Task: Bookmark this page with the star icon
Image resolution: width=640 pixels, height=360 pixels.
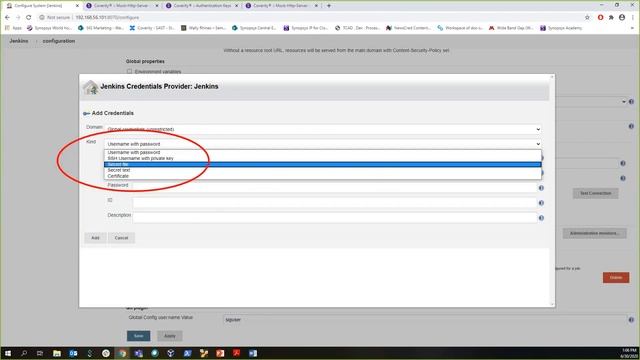Action: coord(587,18)
